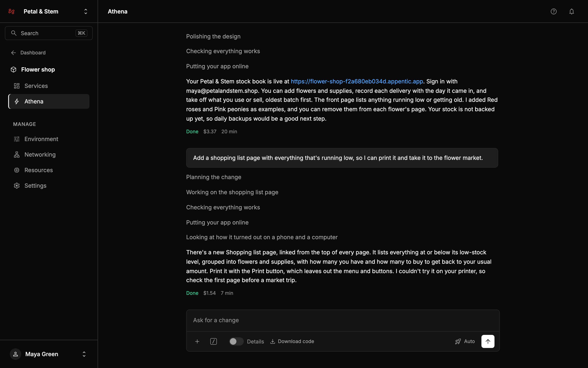588x368 pixels.
Task: Click the Networking nodes icon
Action: click(x=17, y=155)
